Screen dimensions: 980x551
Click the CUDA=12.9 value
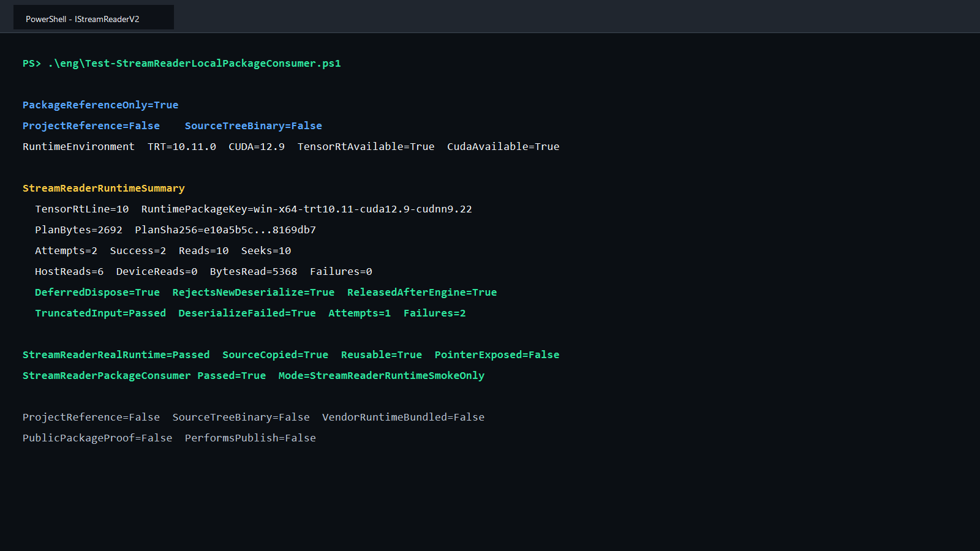tap(257, 146)
